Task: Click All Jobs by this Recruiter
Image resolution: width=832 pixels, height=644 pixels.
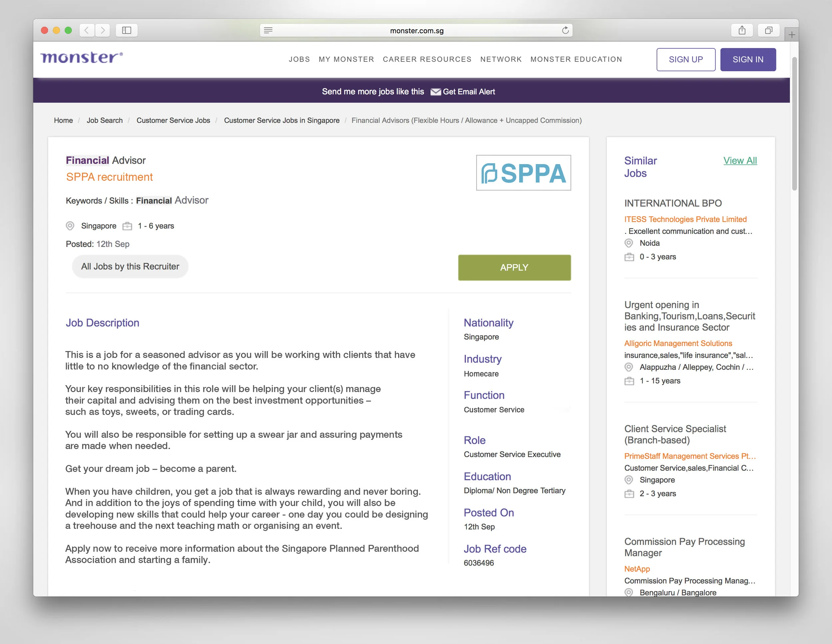Action: tap(130, 266)
